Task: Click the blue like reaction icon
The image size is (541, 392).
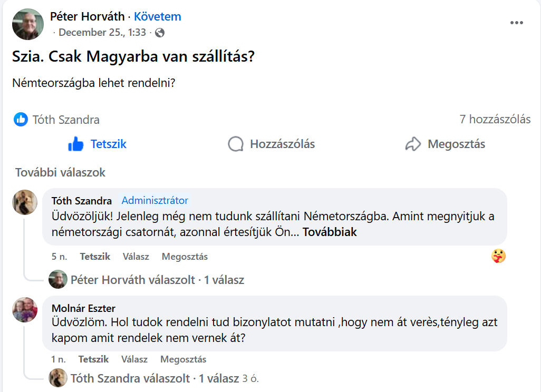Action: (21, 120)
